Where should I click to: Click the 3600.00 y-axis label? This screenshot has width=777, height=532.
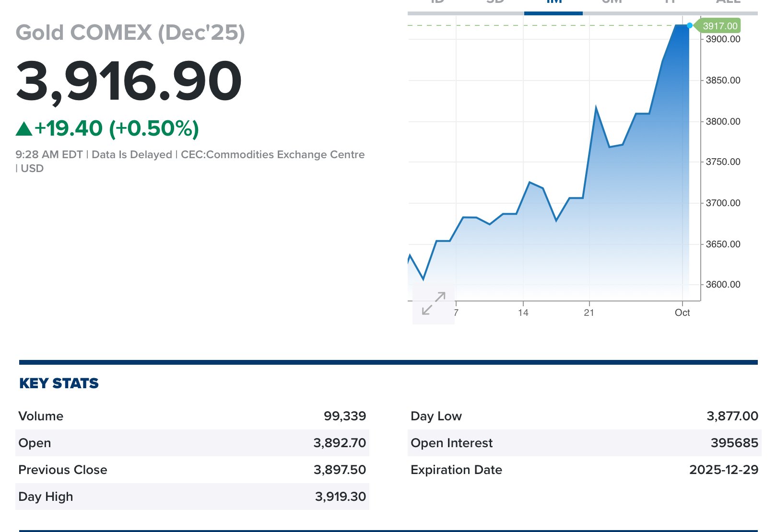coord(723,285)
